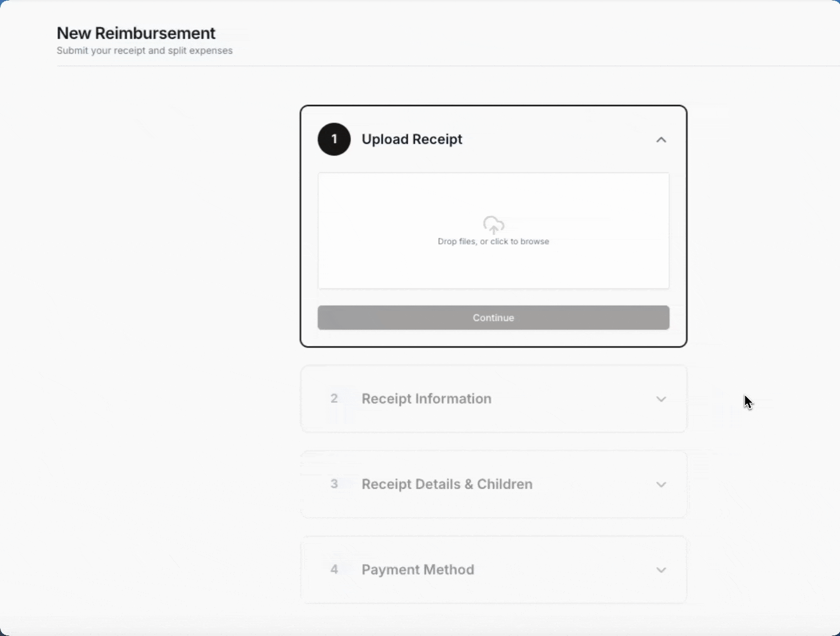Expand the Payment Method chevron
Viewport: 840px width, 636px height.
(661, 570)
